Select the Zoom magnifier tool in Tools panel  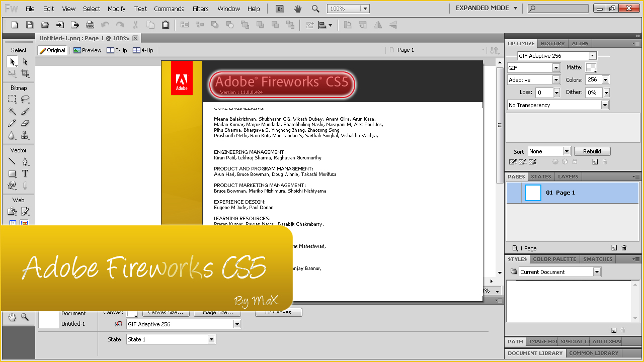(25, 317)
